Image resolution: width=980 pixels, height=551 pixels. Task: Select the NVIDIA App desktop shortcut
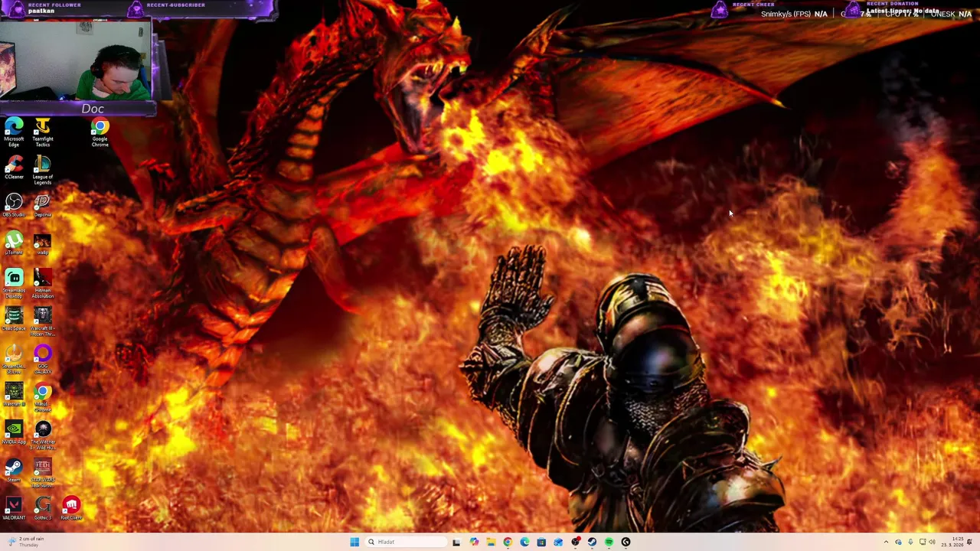click(x=14, y=434)
